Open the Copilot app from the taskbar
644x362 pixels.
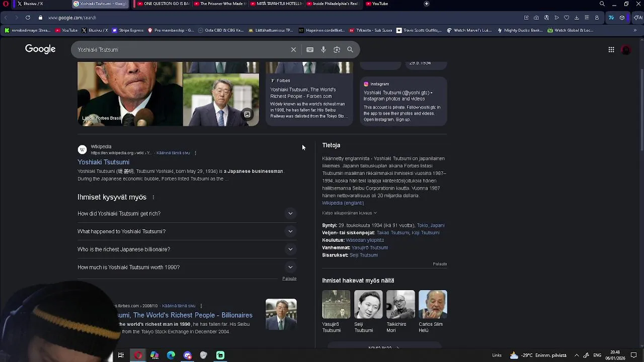tap(154, 355)
